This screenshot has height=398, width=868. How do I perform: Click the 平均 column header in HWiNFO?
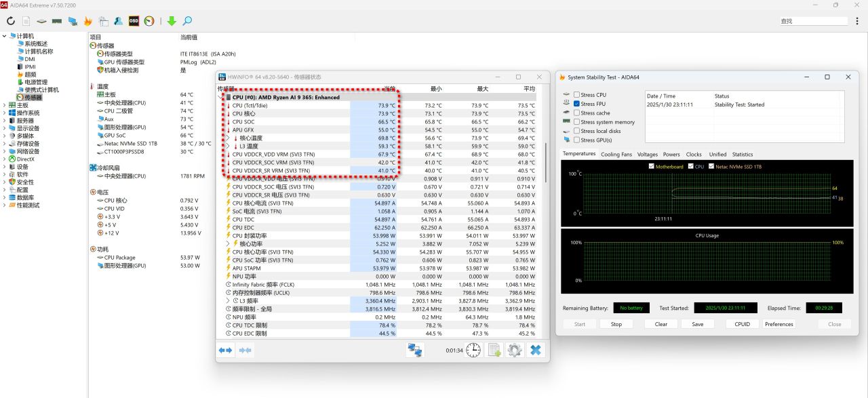click(529, 89)
